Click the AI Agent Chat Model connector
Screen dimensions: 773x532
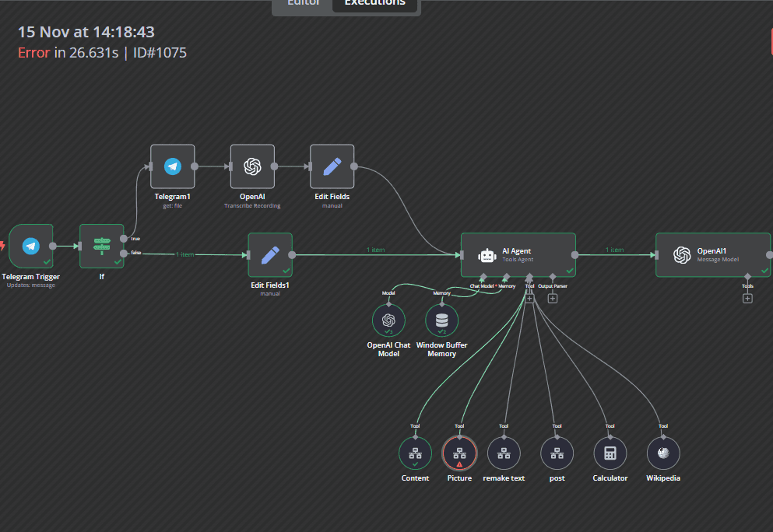[x=483, y=277]
